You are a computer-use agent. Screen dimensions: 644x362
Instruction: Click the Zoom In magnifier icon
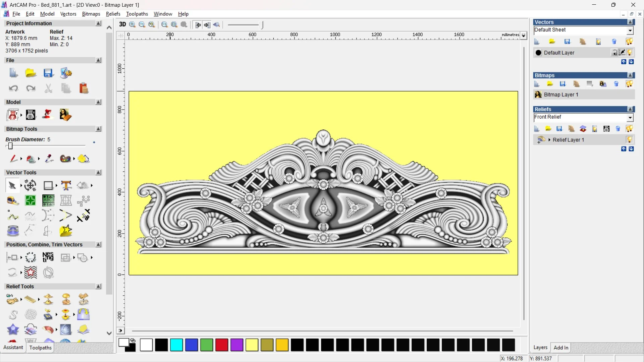click(132, 24)
